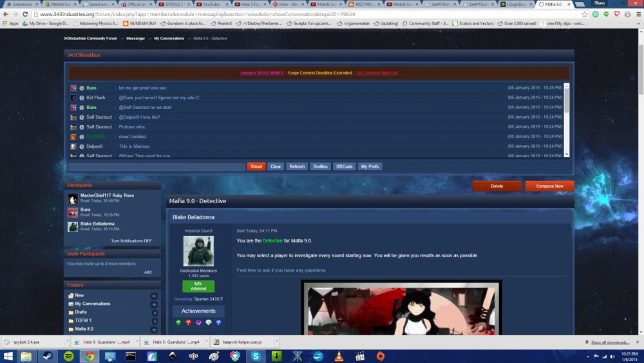Click the green gem achievement icon
Image resolution: width=644 pixels, height=363 pixels.
pyautogui.click(x=178, y=322)
